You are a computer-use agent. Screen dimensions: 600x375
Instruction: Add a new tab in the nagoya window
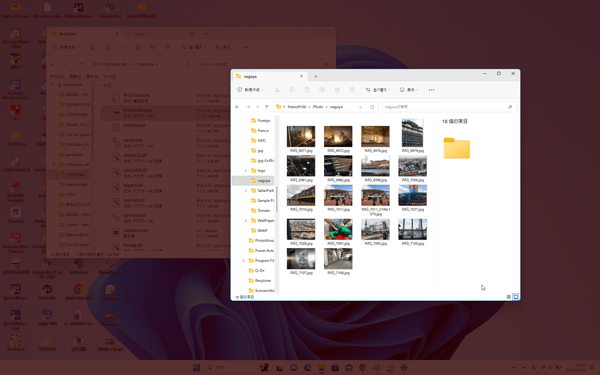pos(316,76)
